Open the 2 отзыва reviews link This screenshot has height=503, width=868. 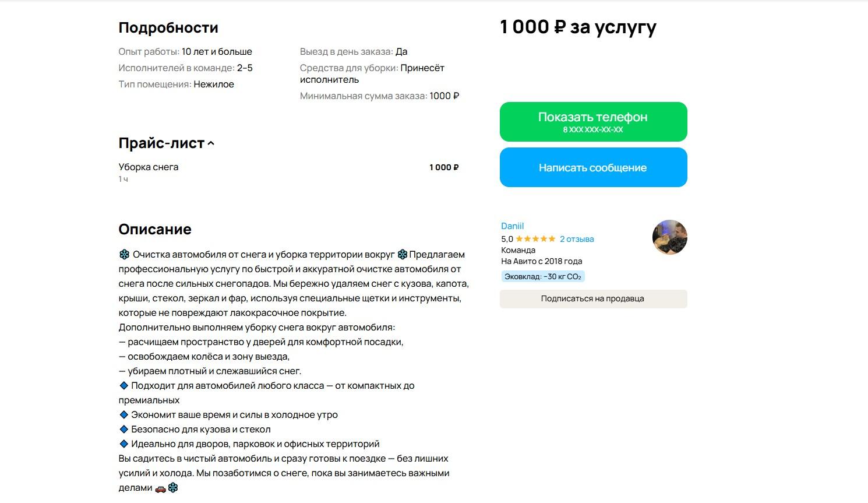(x=577, y=239)
